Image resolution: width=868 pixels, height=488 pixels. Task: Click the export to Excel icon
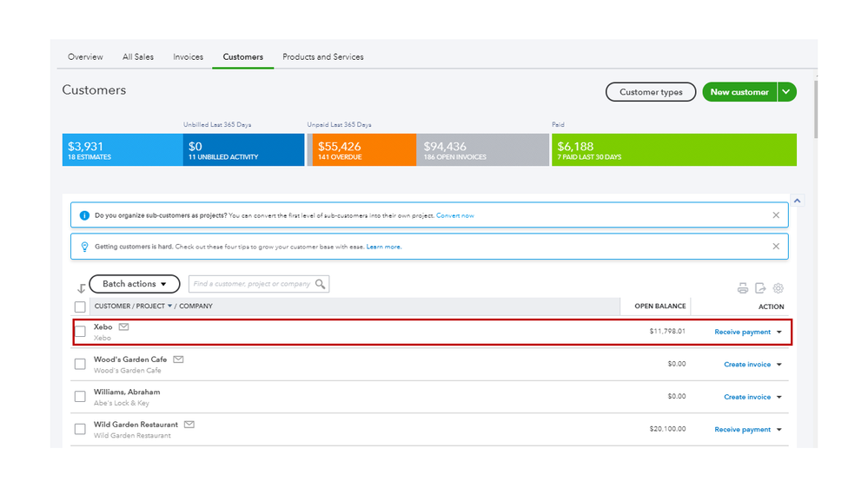(760, 288)
